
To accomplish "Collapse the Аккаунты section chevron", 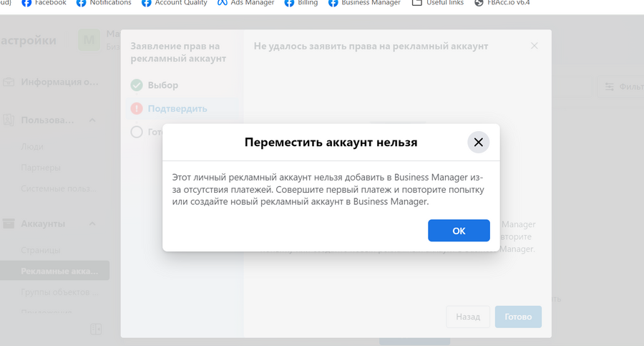I will pyautogui.click(x=92, y=224).
